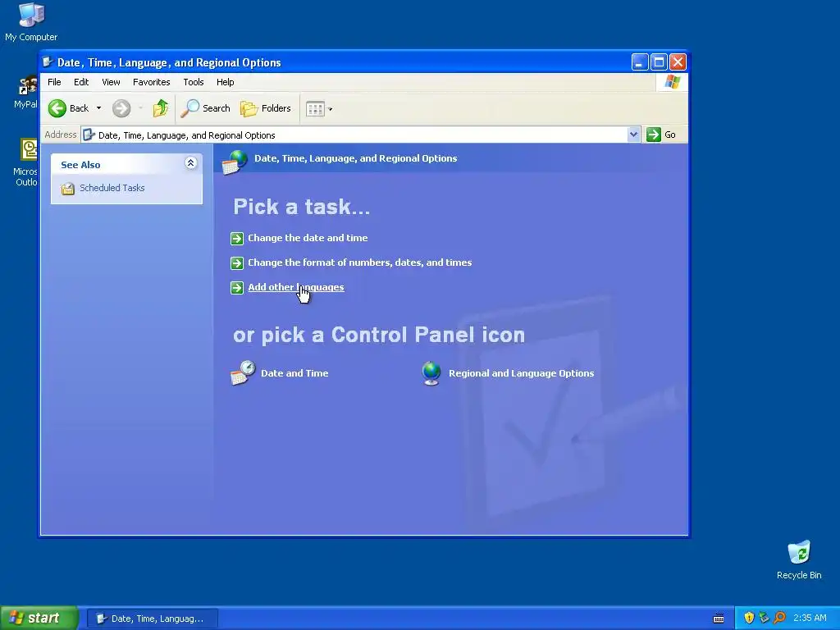Screen dimensions: 840x630
Task: Open the Security shield tray icon
Action: [749, 619]
